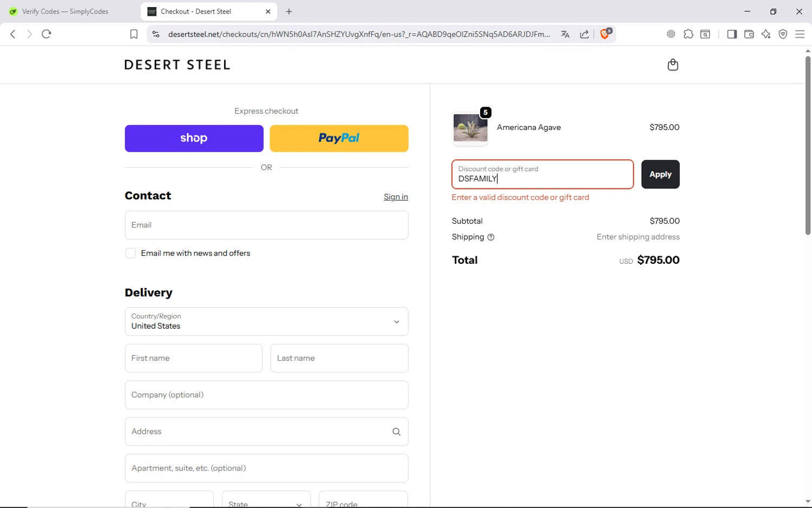Image resolution: width=812 pixels, height=508 pixels.
Task: Open the extensions puzzle icon
Action: click(688, 34)
